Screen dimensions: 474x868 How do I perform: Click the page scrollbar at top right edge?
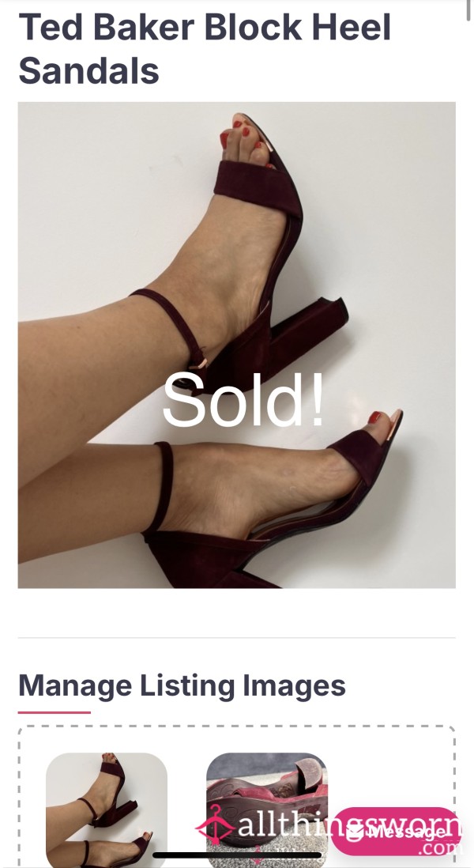coord(468,11)
